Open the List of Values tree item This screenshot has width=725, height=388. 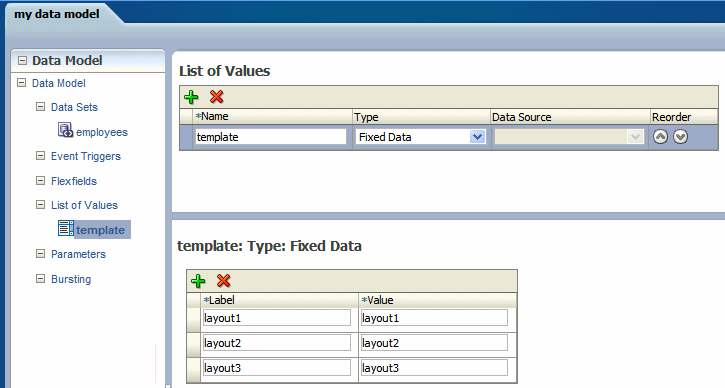pyautogui.click(x=84, y=205)
